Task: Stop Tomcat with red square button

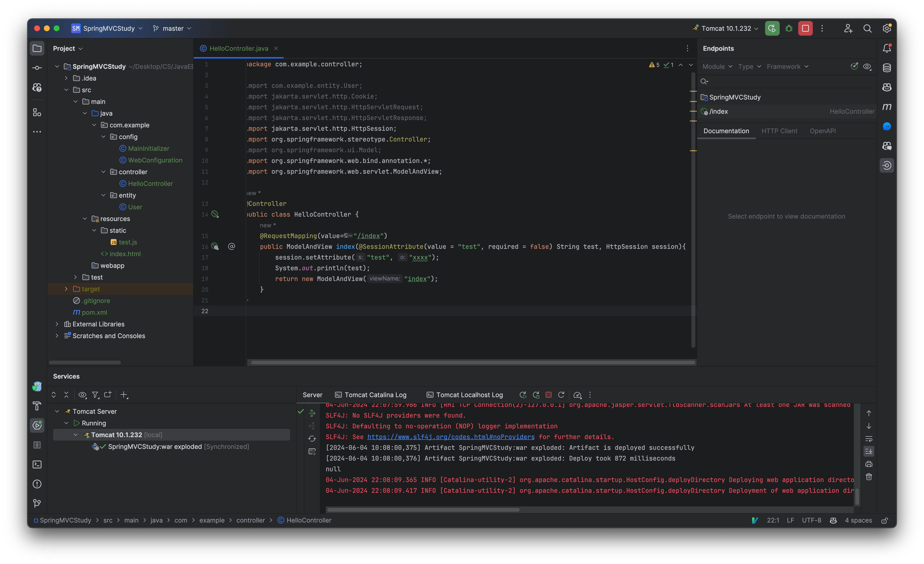Action: click(x=805, y=29)
